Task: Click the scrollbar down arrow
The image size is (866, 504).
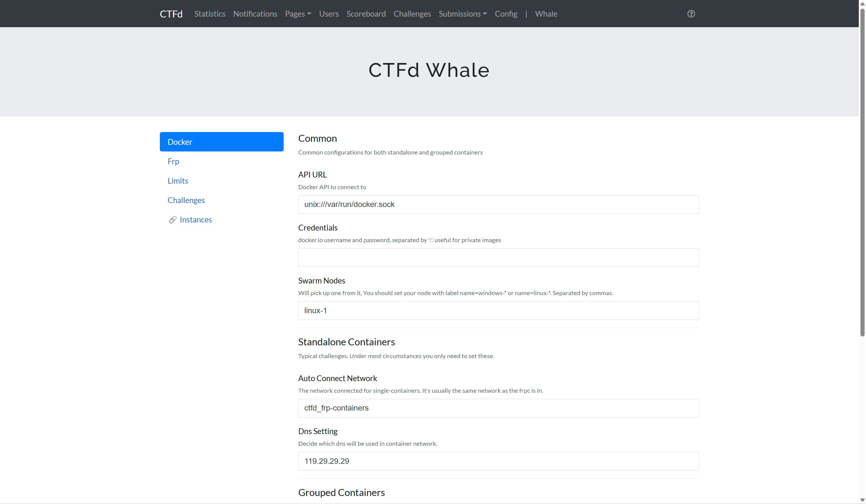Action: (x=862, y=500)
